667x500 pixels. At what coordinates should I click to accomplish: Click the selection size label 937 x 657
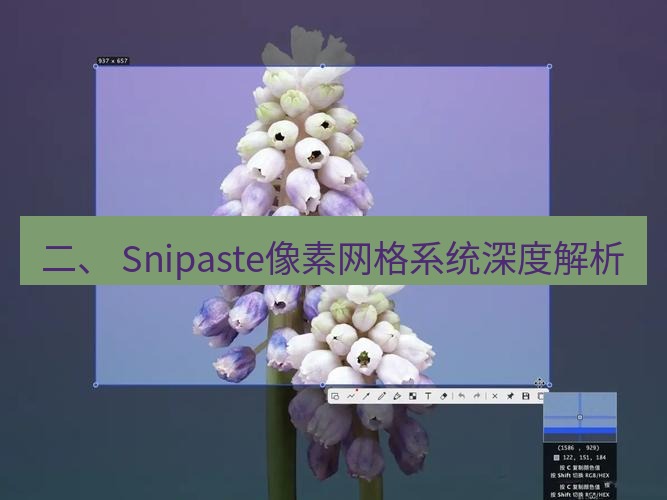click(113, 61)
